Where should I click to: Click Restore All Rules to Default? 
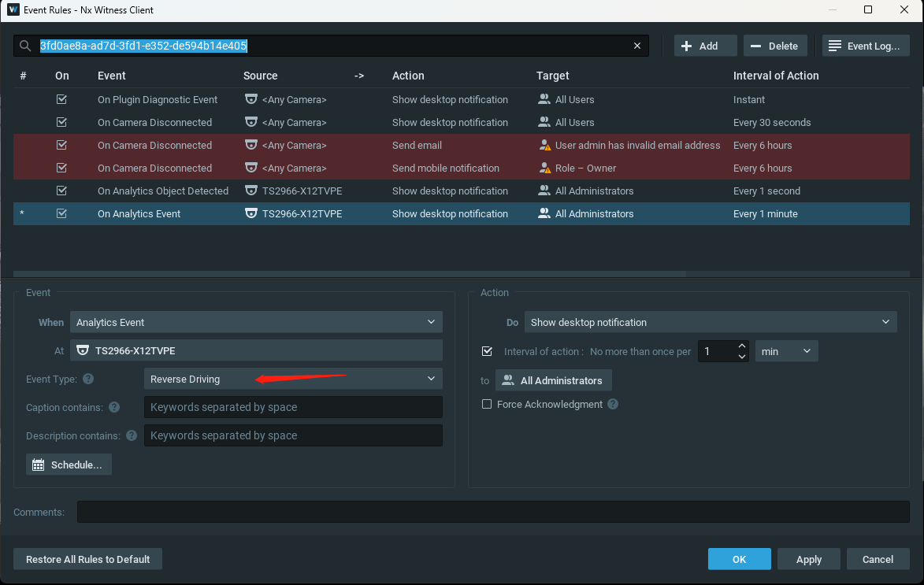tap(87, 559)
